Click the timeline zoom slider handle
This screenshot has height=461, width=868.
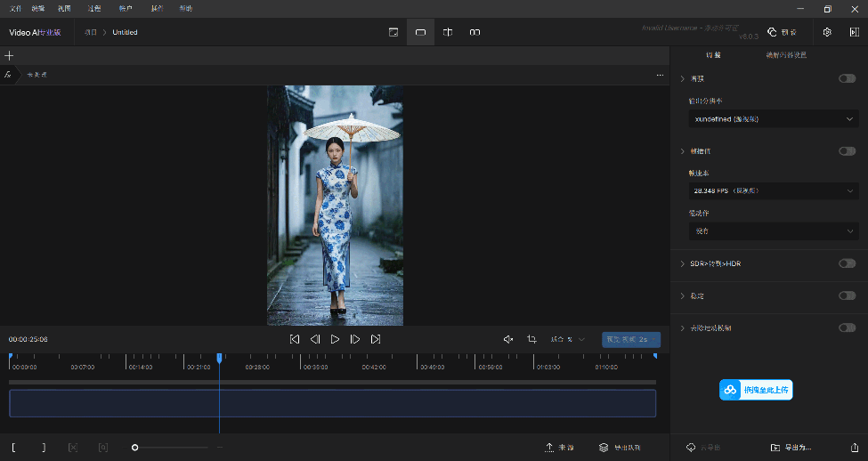134,447
